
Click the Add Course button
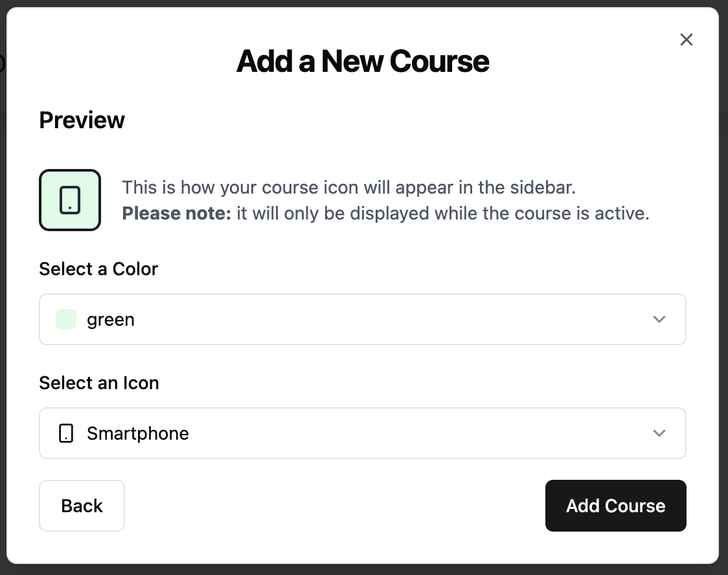[615, 506]
